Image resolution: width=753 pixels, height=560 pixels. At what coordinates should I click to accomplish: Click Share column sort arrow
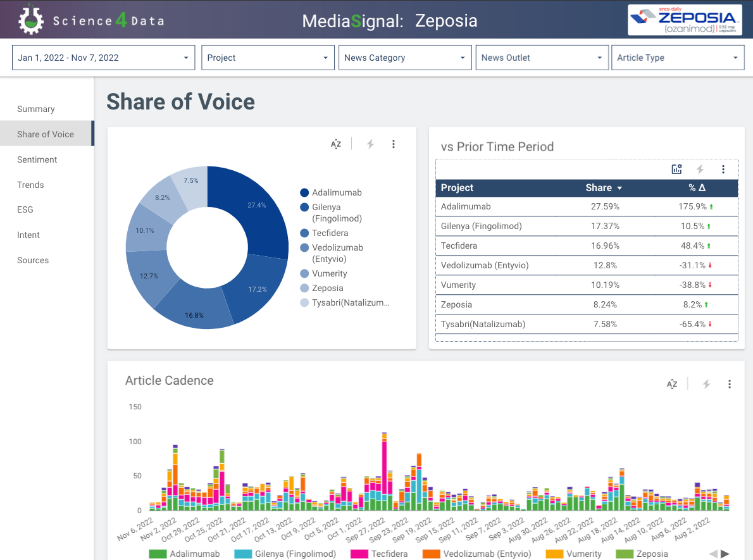(x=619, y=189)
